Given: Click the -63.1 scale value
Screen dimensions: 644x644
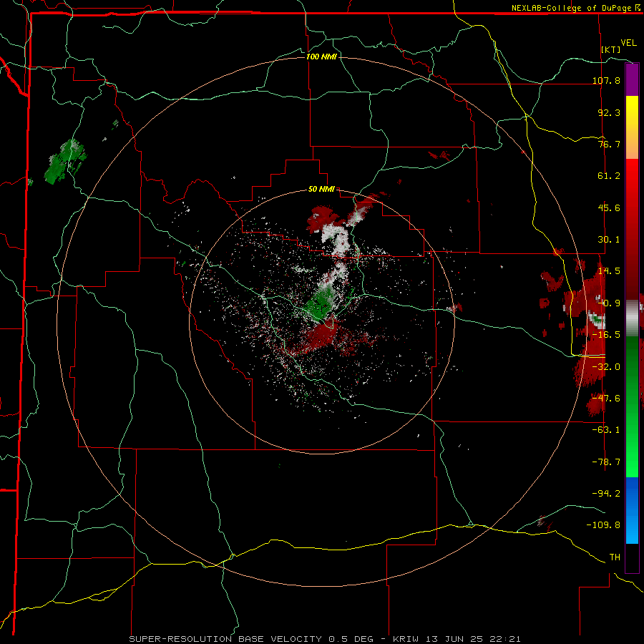Looking at the screenshot, I should [x=606, y=430].
